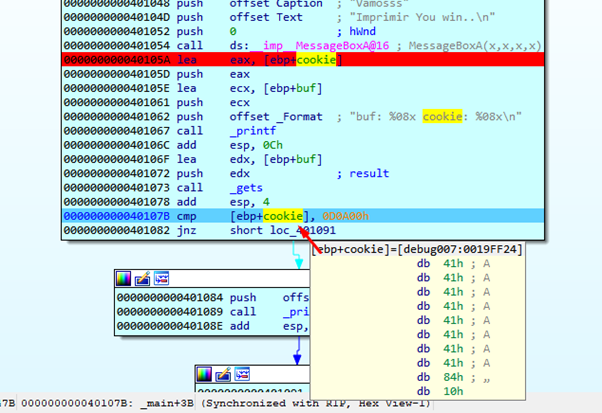Click the 0D0A00h immediate value

pyautogui.click(x=346, y=216)
